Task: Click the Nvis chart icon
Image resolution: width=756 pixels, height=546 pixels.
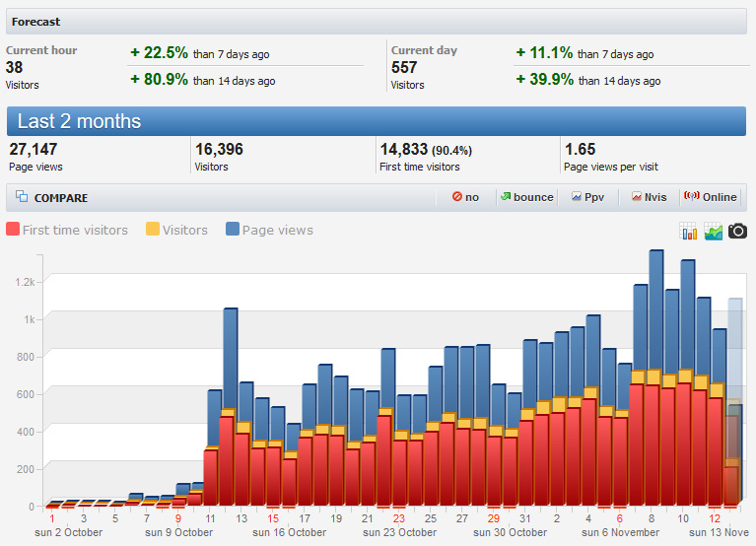Action: (x=637, y=196)
